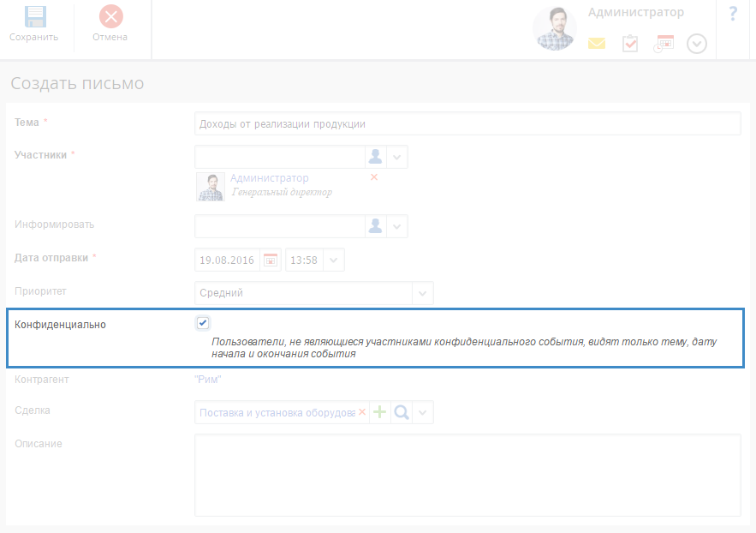
Task: Uncheck the Конфиденциально checkbox
Action: (203, 323)
